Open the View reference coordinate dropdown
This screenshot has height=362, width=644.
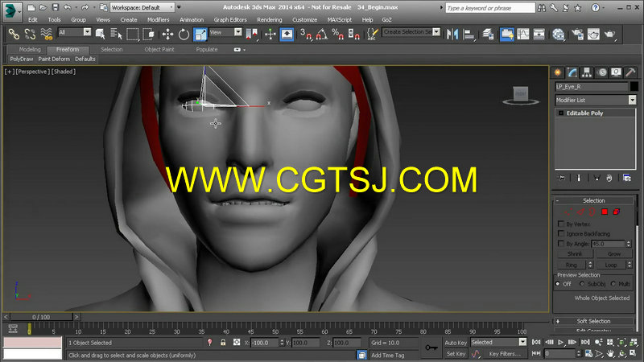pos(225,32)
